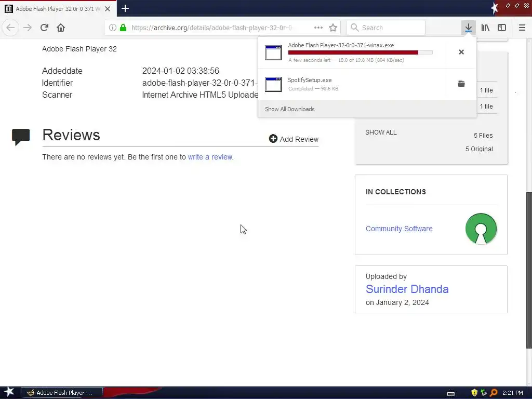The height and width of the screenshot is (399, 532).
Task: Open the 5 Original files link
Action: click(x=479, y=149)
